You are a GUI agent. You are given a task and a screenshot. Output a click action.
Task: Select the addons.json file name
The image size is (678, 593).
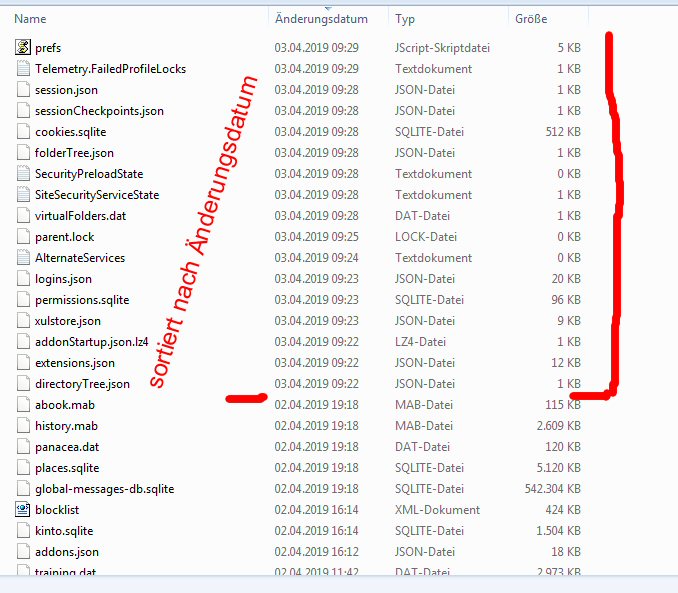click(67, 552)
